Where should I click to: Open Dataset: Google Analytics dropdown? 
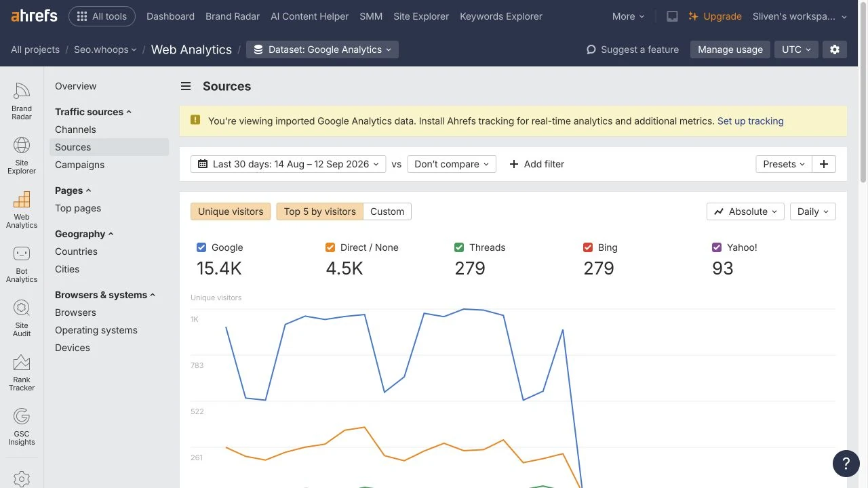tap(322, 49)
